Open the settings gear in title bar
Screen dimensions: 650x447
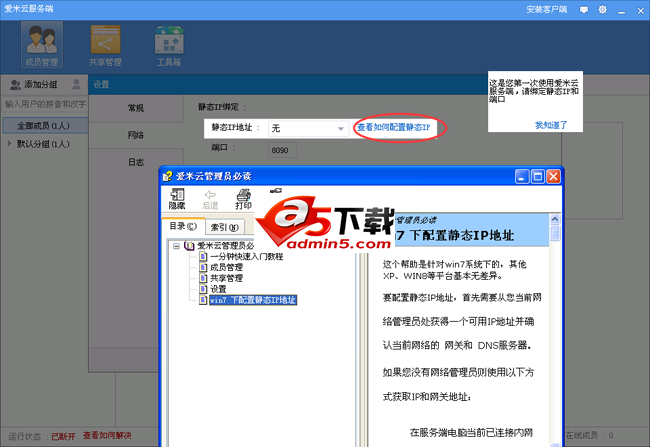(x=602, y=10)
